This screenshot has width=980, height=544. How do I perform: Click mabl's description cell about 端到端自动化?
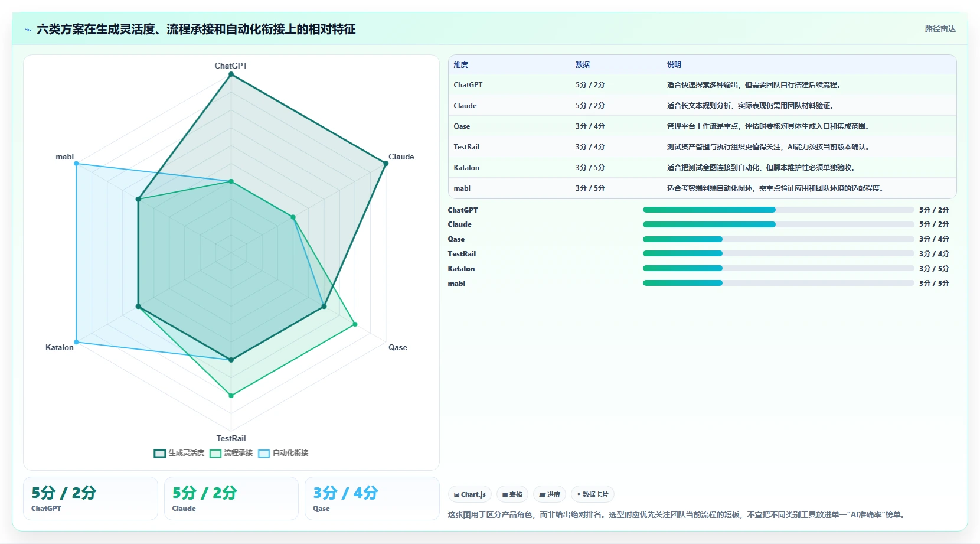click(x=775, y=188)
